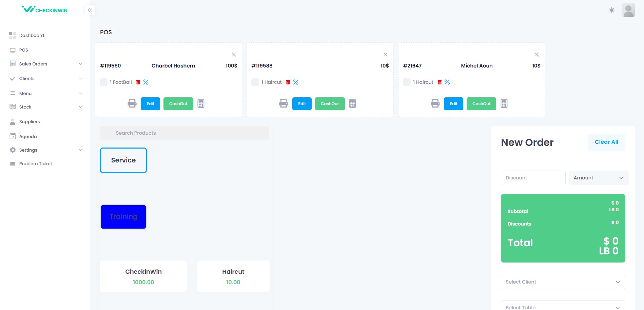Click the Dashboard sidebar icon

tap(13, 35)
